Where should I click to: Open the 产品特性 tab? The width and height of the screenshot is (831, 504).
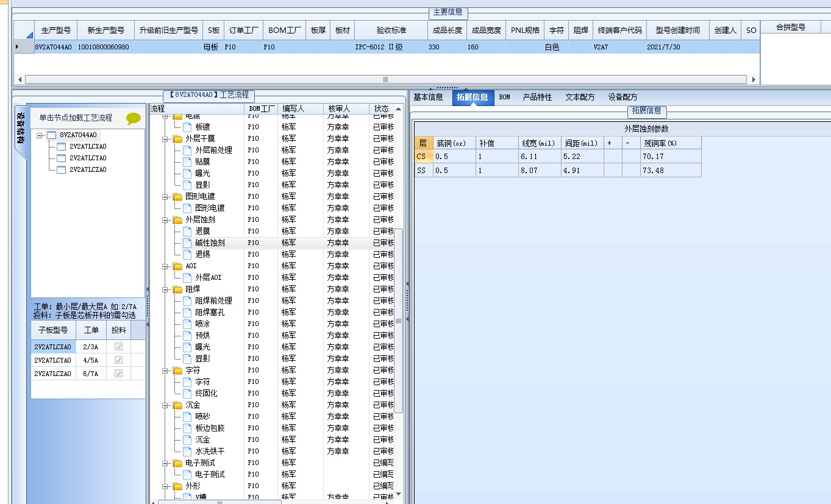click(x=537, y=97)
